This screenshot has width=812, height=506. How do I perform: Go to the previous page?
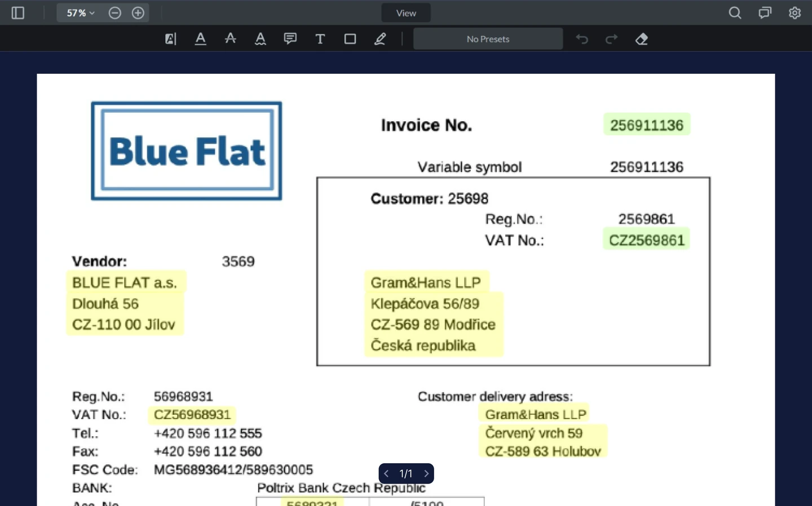[386, 473]
